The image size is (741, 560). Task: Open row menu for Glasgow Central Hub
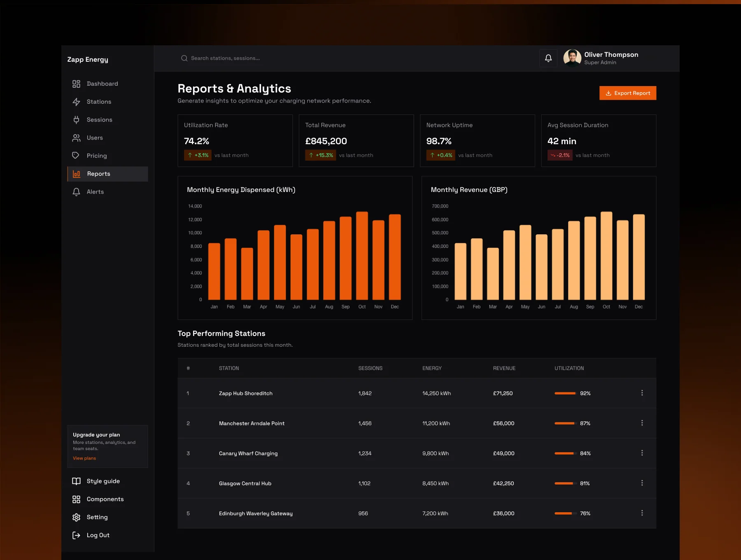642,483
